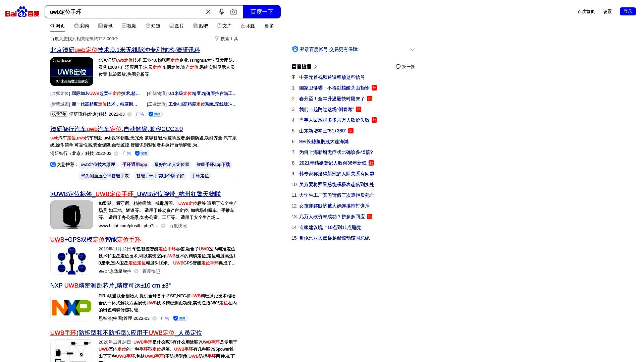644x362 pixels.
Task: Open 搜索工具 filter
Action: [x=226, y=39]
